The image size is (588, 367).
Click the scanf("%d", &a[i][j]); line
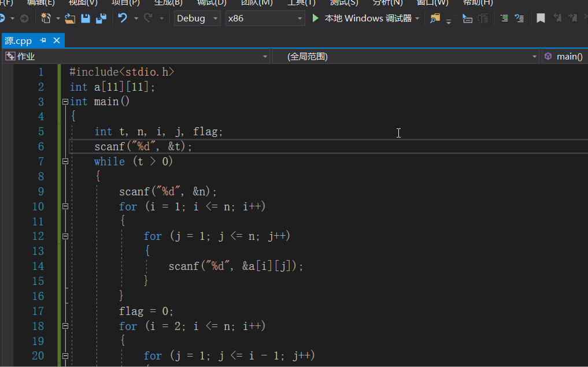236,266
